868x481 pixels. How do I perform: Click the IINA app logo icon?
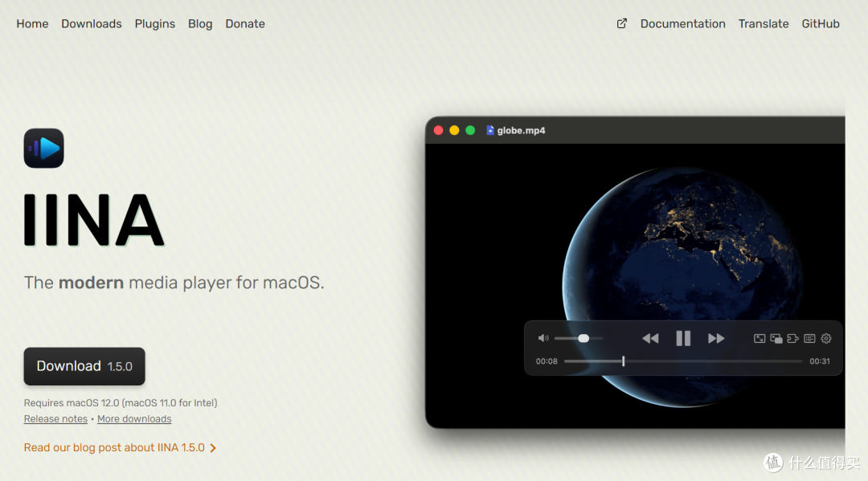point(43,149)
